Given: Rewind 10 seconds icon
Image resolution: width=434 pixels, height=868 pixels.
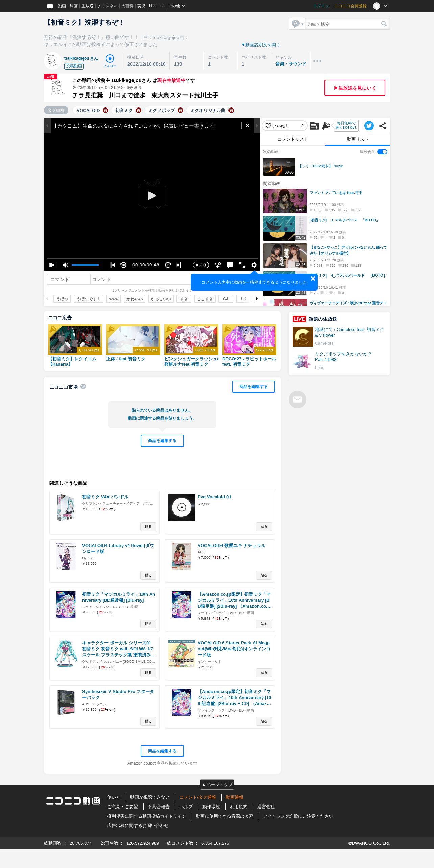Looking at the screenshot, I should (x=123, y=265).
